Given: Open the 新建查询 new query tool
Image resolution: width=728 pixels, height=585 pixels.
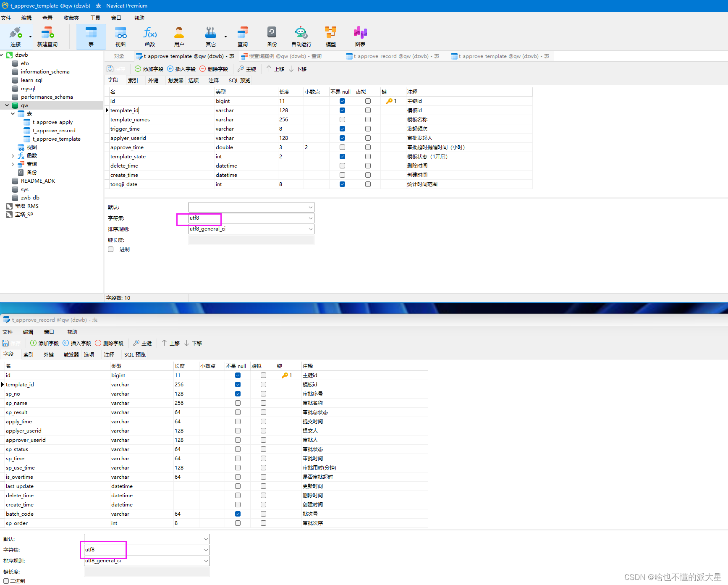Looking at the screenshot, I should pyautogui.click(x=47, y=37).
